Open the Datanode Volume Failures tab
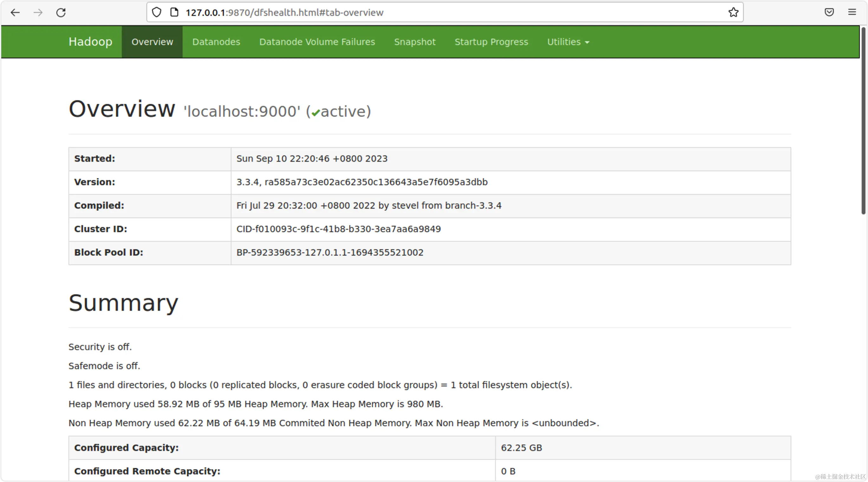This screenshot has width=868, height=482. pos(317,42)
